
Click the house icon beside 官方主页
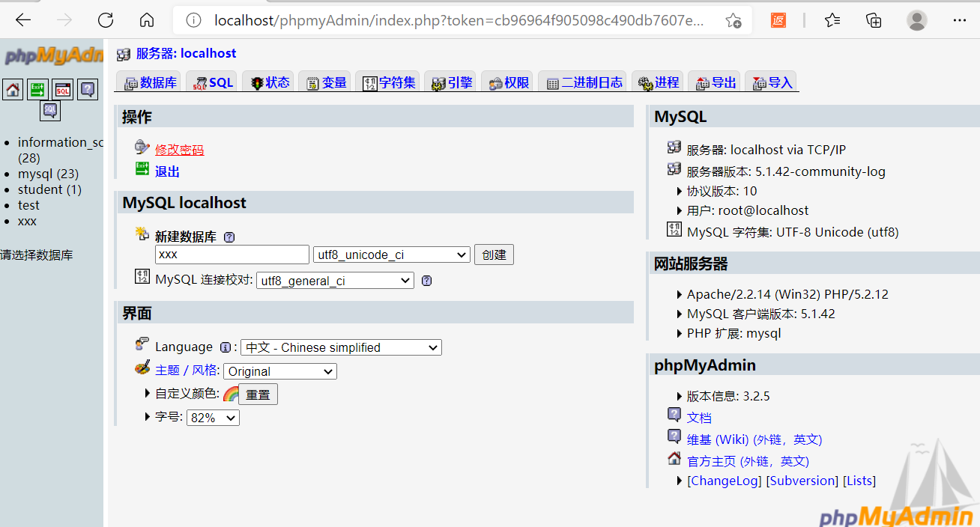(x=674, y=458)
